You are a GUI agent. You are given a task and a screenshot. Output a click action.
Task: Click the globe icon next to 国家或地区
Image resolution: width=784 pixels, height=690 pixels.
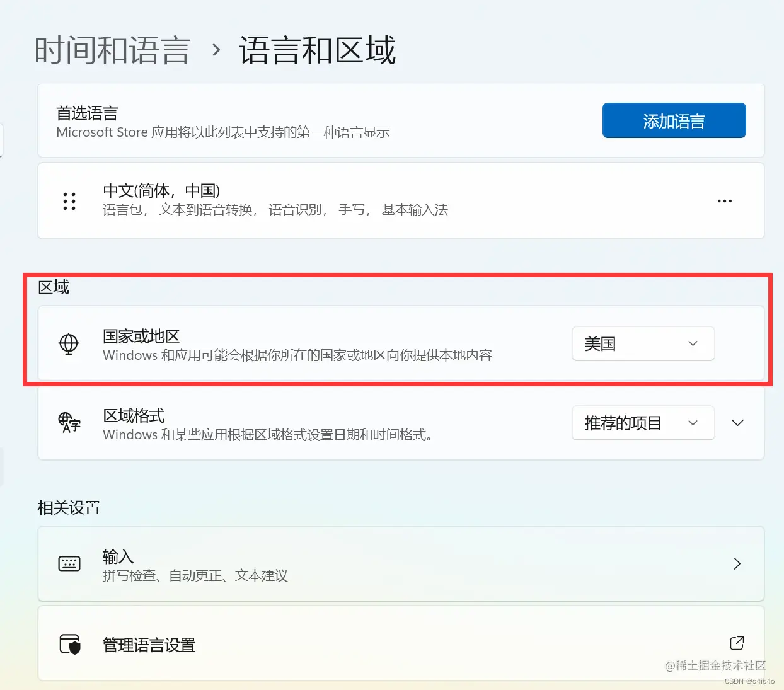[x=69, y=344]
